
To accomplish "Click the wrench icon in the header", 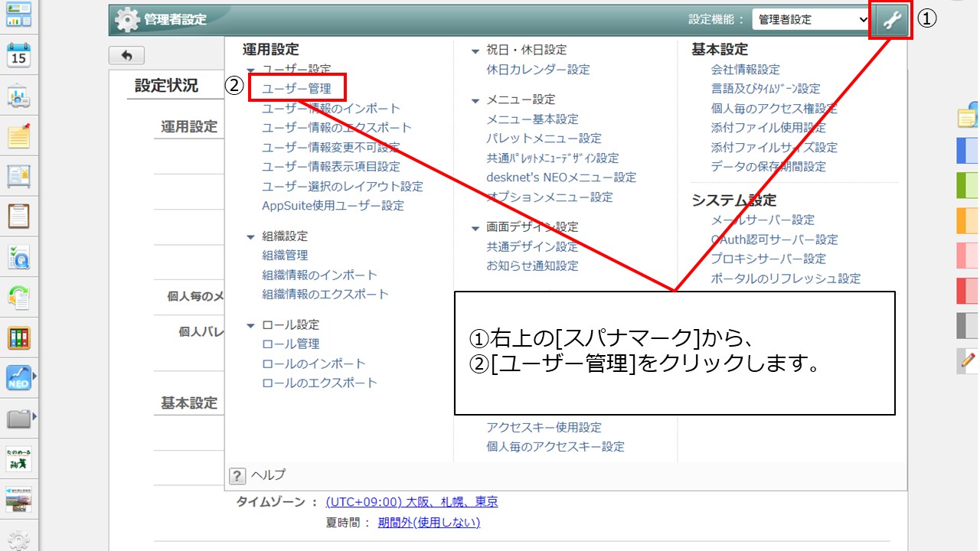I will tap(890, 19).
